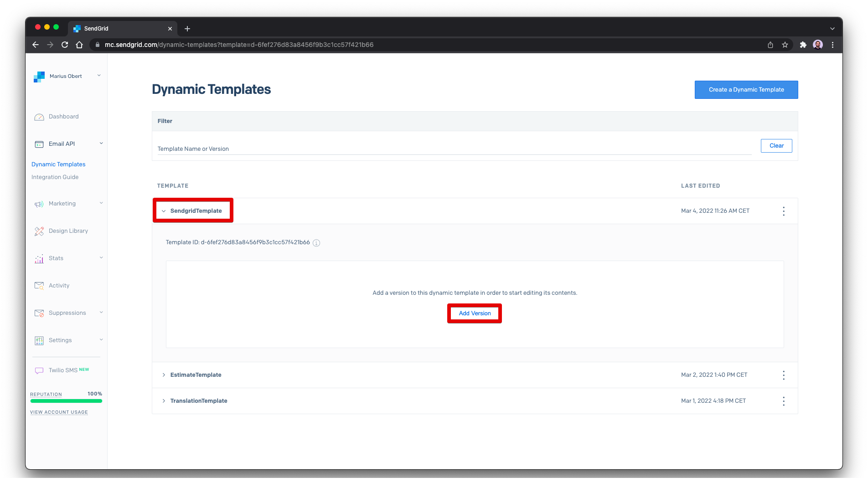Image resolution: width=868 pixels, height=503 pixels.
Task: Click the reputation progress bar
Action: pyautogui.click(x=66, y=401)
